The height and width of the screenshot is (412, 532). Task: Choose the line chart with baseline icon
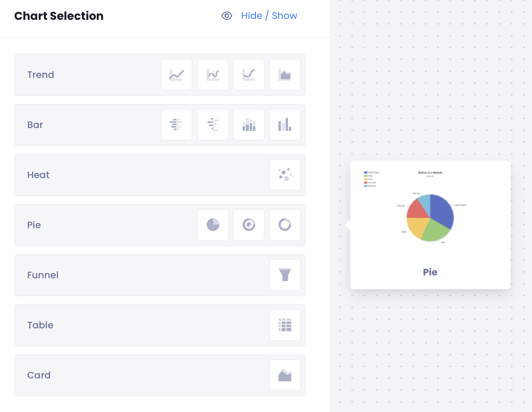click(x=213, y=75)
